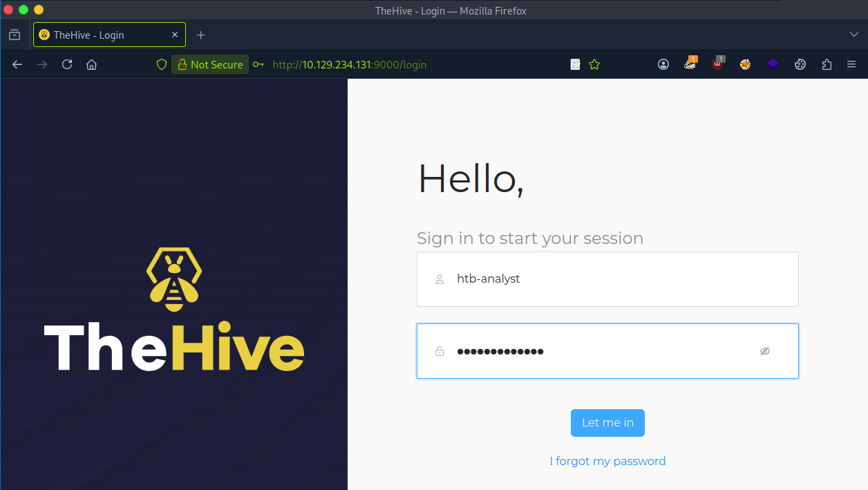Bookmark this page with the star icon
The height and width of the screenshot is (490, 868).
coord(594,64)
